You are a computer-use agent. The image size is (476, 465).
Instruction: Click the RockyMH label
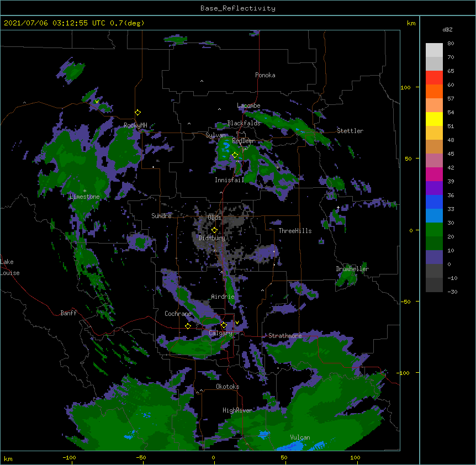(x=135, y=125)
